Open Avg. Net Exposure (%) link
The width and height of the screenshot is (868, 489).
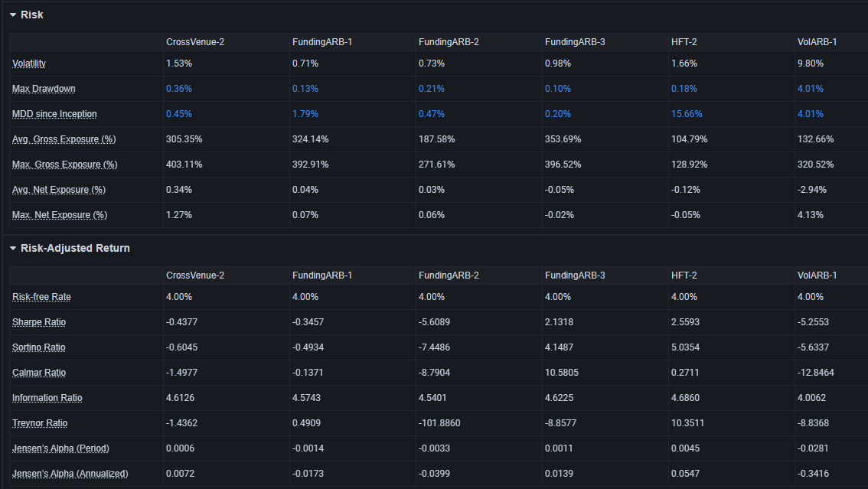(x=59, y=190)
